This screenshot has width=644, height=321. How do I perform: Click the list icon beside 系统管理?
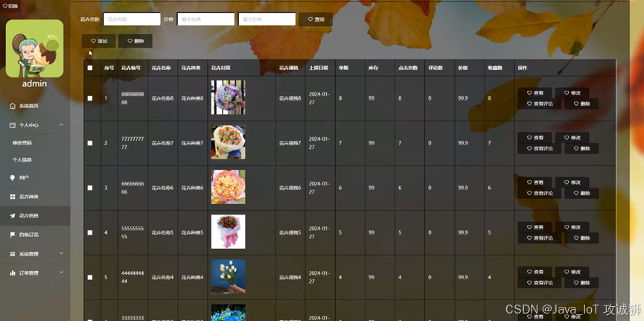click(13, 254)
